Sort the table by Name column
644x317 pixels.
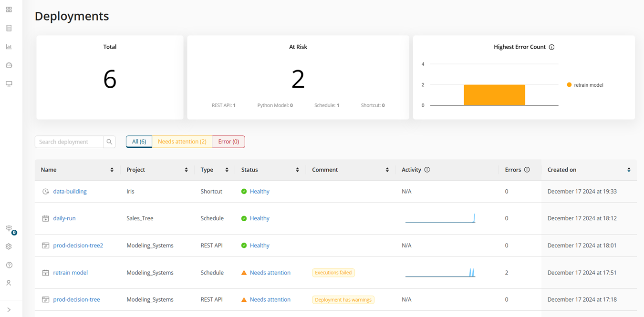(112, 170)
